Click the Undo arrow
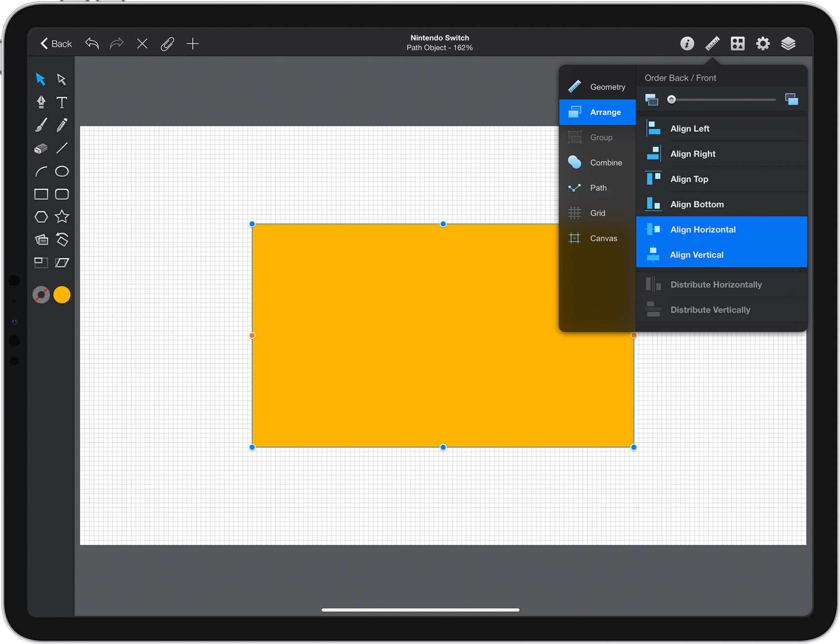Screen dimensions: 840x644 [92, 43]
